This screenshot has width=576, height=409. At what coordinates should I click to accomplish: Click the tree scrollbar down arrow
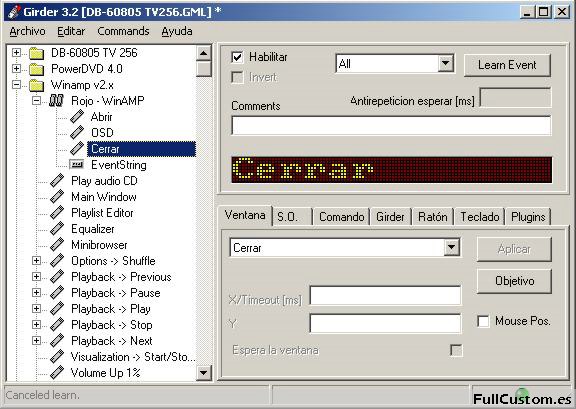203,373
